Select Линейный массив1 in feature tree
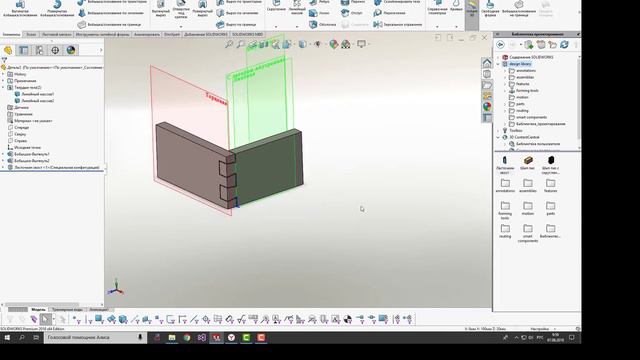The width and height of the screenshot is (640, 360). click(x=34, y=94)
